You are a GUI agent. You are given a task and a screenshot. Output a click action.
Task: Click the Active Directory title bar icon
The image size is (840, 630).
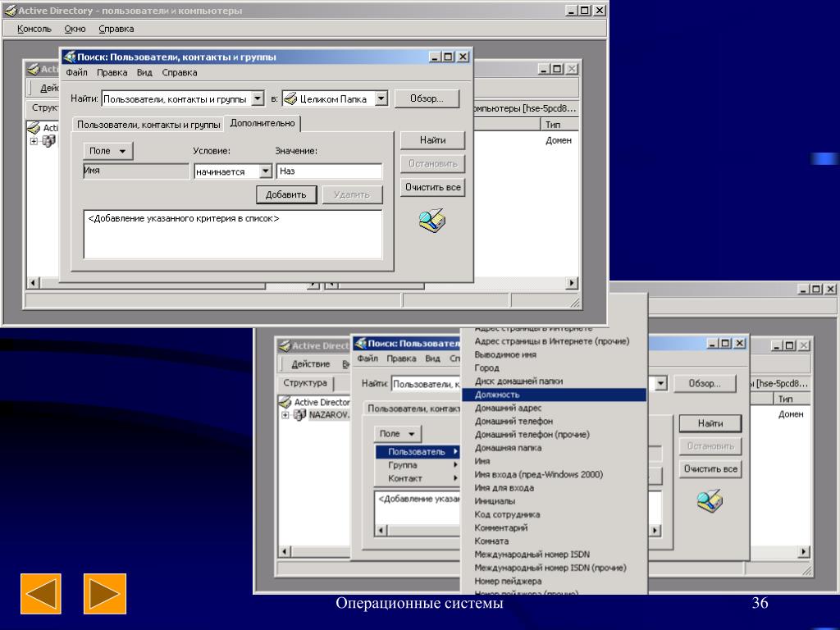pyautogui.click(x=10, y=10)
